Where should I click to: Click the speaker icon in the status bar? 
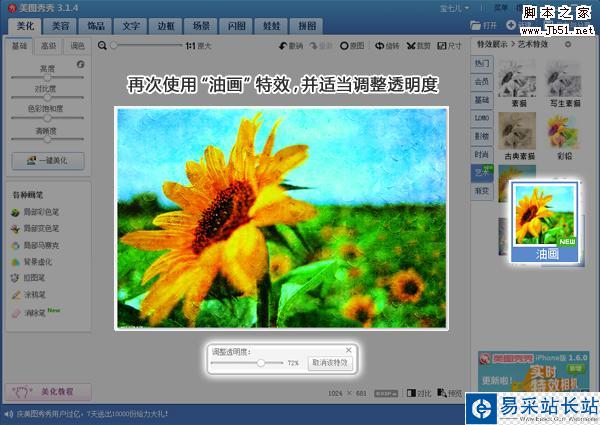[8, 414]
